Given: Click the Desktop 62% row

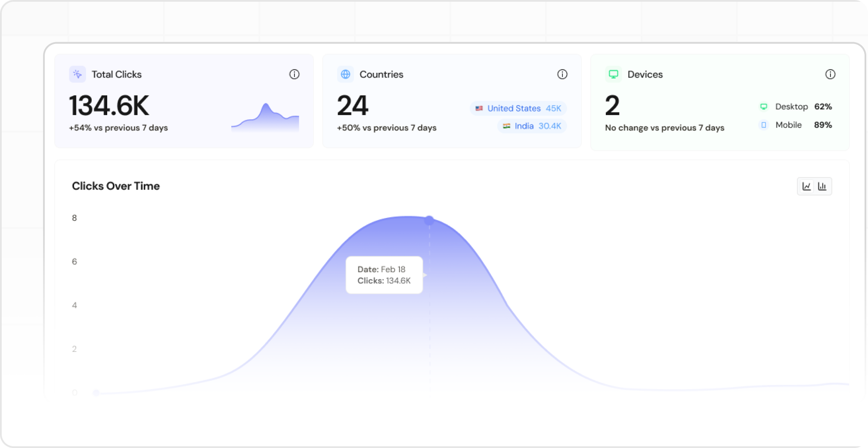Looking at the screenshot, I should pos(795,107).
